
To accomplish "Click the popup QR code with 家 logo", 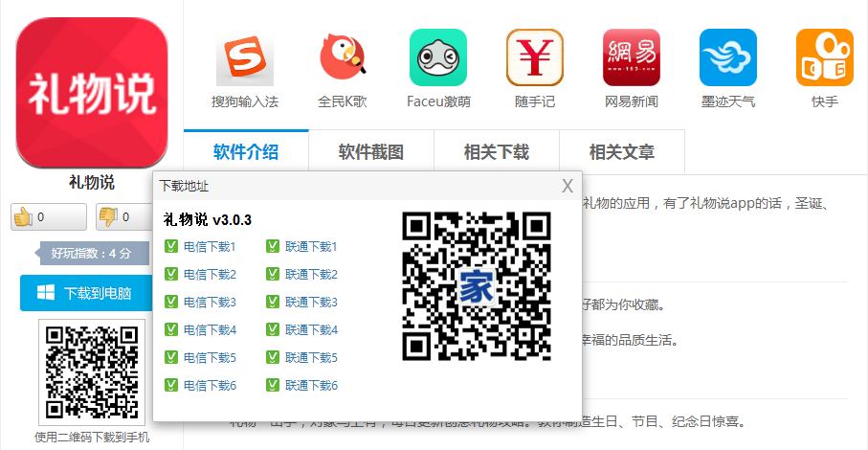I will click(477, 286).
